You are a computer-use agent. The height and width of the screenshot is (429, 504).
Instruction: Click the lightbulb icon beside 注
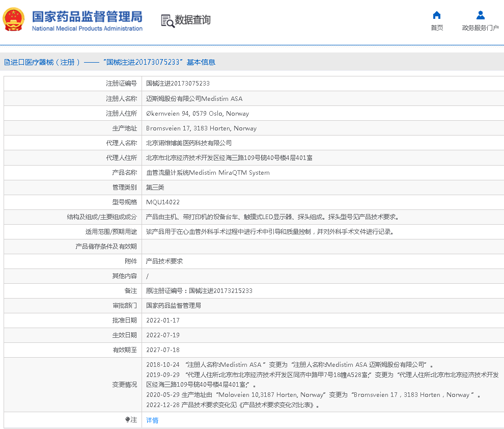click(x=128, y=420)
